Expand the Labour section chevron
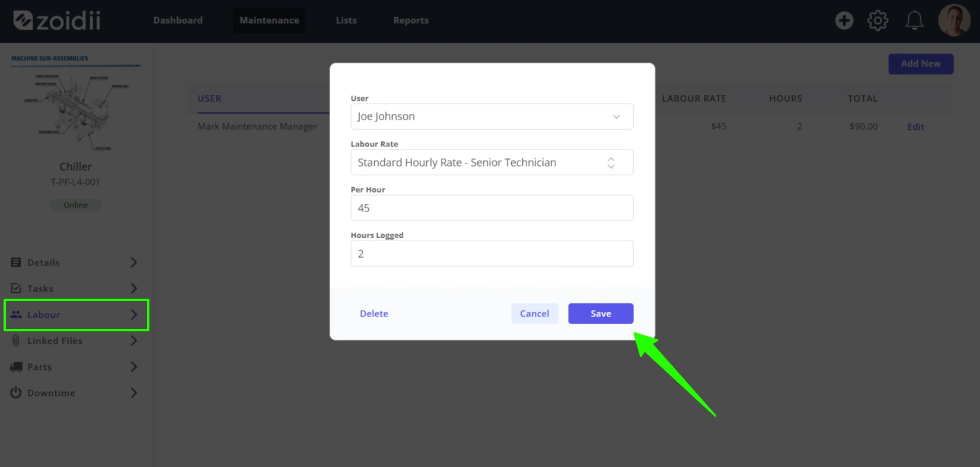This screenshot has width=980, height=467. point(134,315)
